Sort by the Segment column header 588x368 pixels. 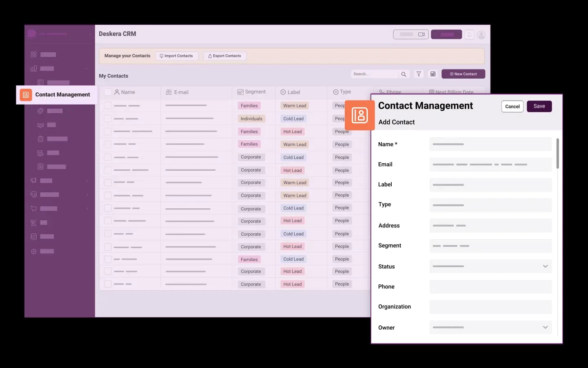click(251, 92)
